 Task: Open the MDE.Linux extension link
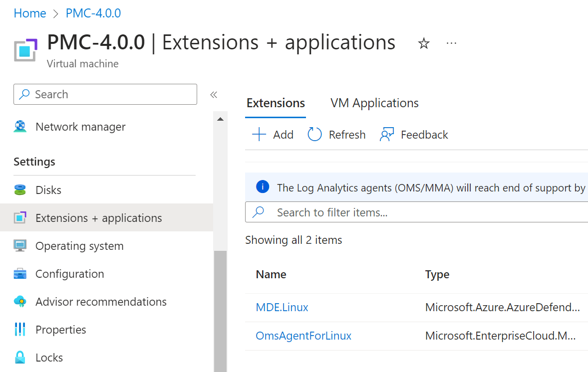click(x=282, y=308)
